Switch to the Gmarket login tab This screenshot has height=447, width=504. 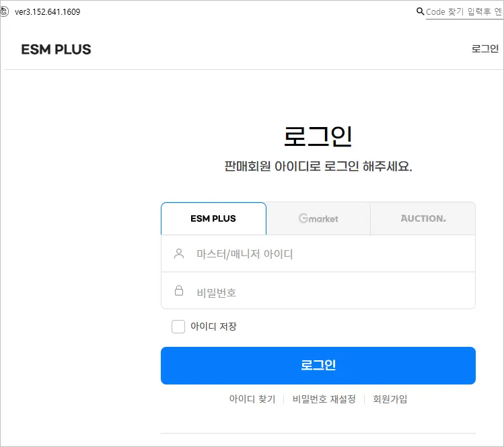(318, 218)
